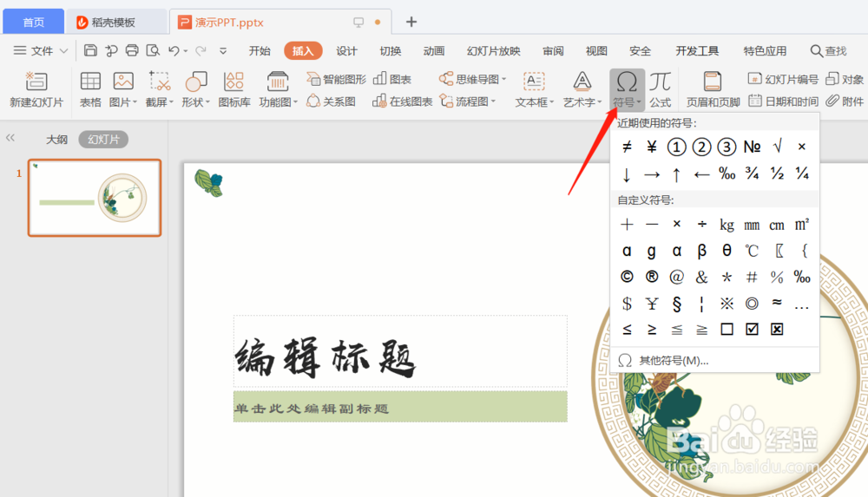Insert a table via 表格 icon

(x=90, y=82)
